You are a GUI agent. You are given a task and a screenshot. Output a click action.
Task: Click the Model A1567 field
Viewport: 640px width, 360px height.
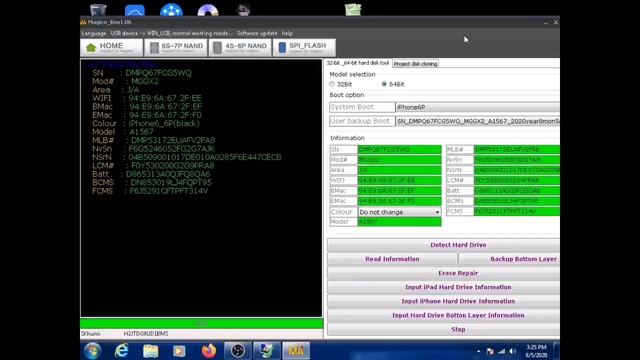pyautogui.click(x=400, y=222)
